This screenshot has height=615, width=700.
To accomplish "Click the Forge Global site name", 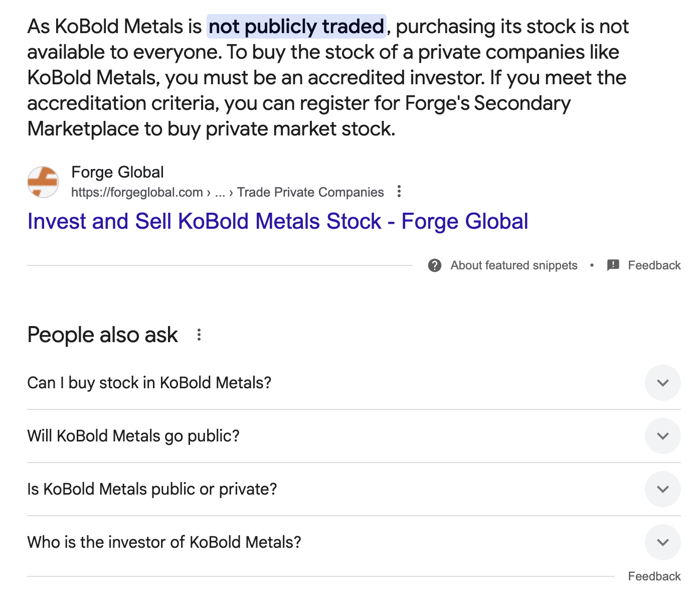I will pos(118,172).
